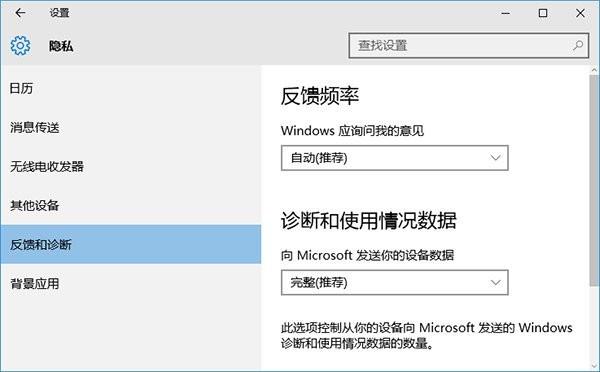Click the 隐私 page title
The width and height of the screenshot is (600, 372).
[61, 46]
